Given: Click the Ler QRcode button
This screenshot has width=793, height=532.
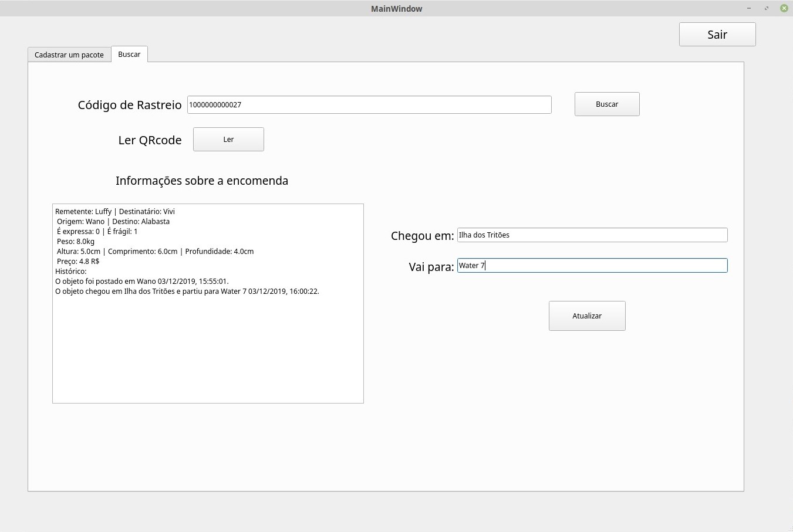Looking at the screenshot, I should (x=228, y=139).
